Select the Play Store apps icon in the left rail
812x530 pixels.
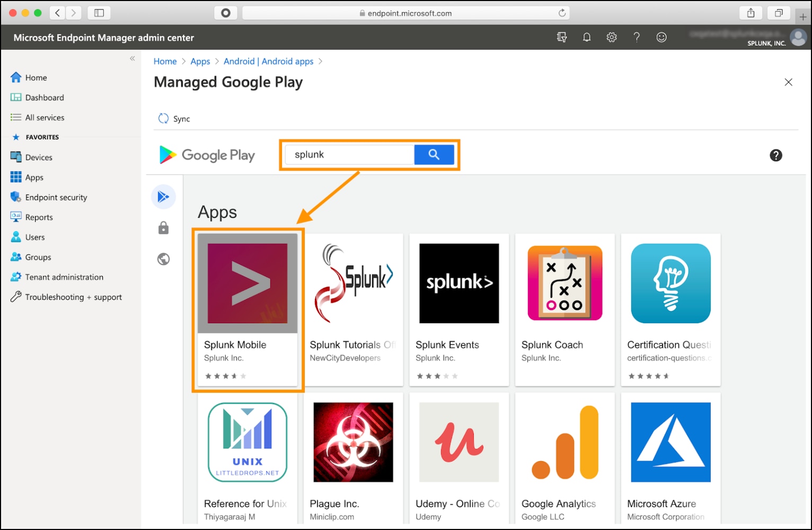(x=163, y=197)
